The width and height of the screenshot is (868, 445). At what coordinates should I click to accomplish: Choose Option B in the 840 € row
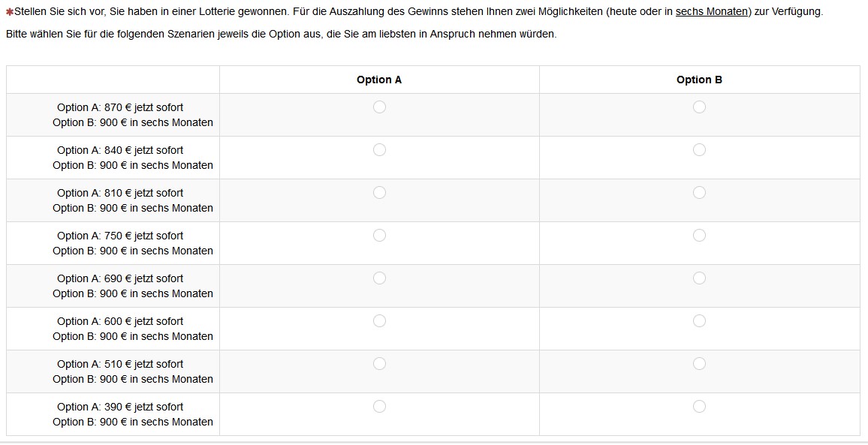pyautogui.click(x=699, y=150)
